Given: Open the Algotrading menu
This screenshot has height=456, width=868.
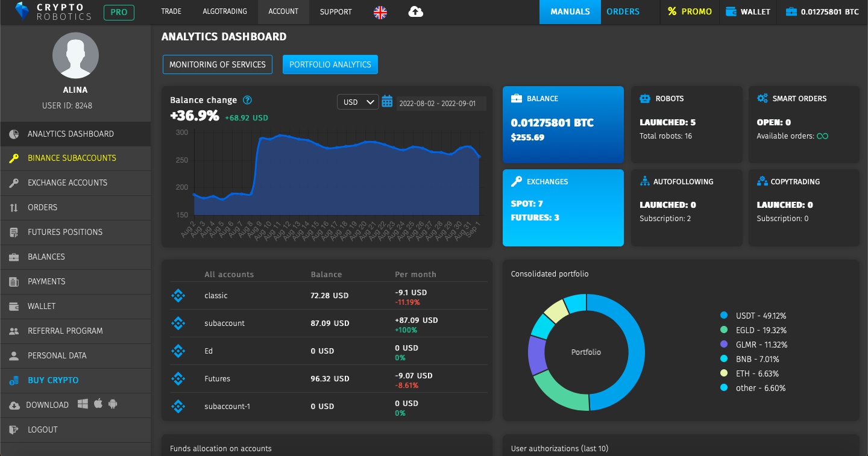Looking at the screenshot, I should click(225, 11).
